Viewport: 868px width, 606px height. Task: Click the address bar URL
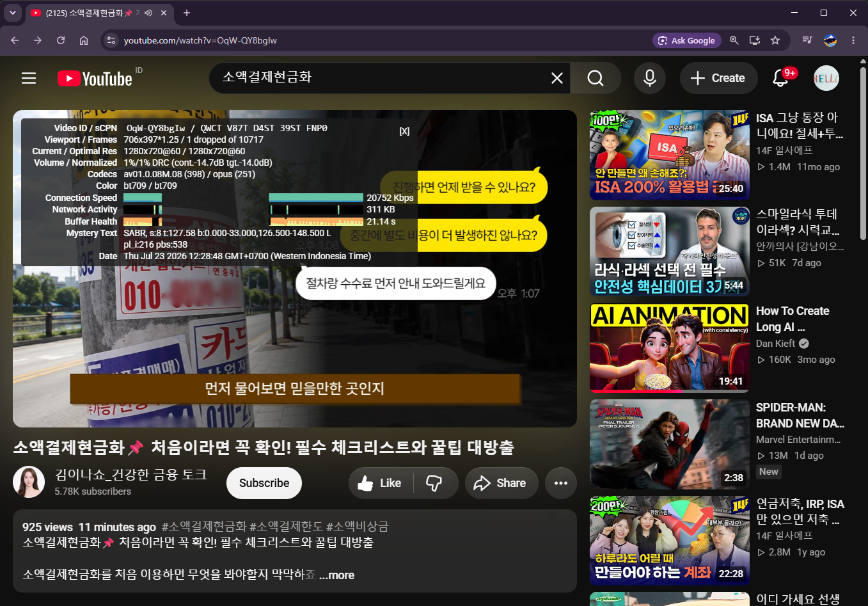(x=200, y=40)
